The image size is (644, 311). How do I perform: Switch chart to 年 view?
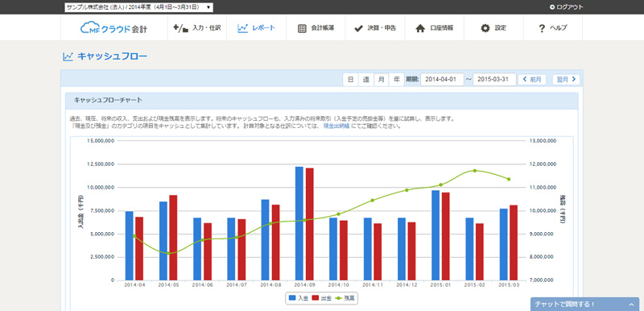pos(397,79)
